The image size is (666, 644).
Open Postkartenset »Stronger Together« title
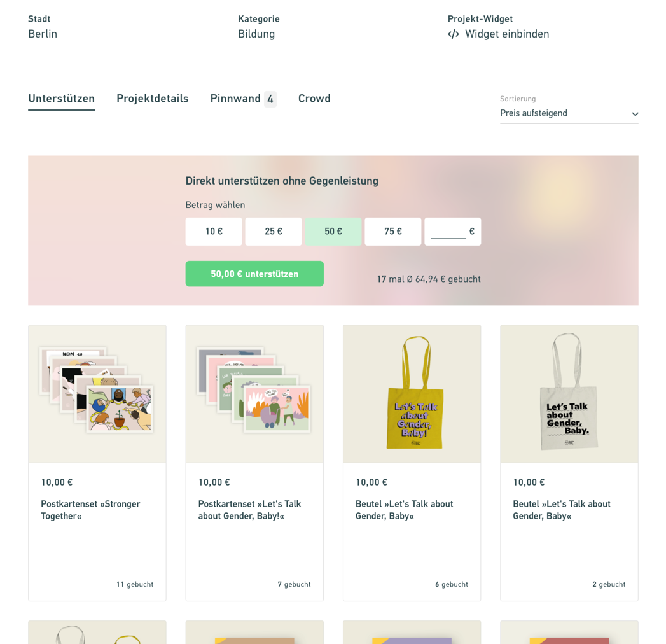click(90, 510)
